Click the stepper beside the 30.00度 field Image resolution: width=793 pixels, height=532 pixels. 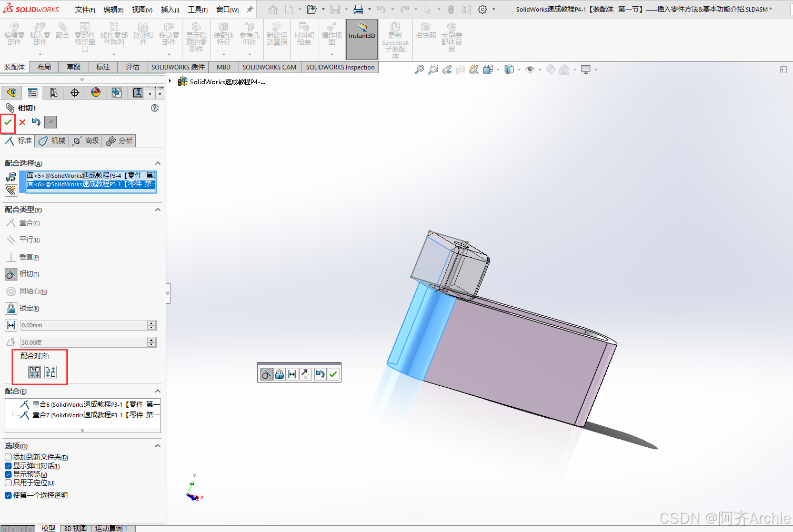(152, 343)
